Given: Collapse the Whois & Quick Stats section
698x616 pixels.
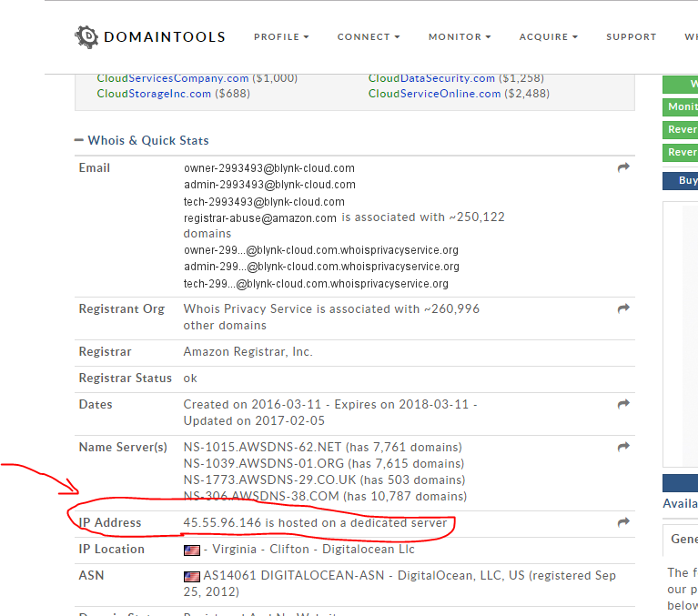Looking at the screenshot, I should pyautogui.click(x=142, y=141).
